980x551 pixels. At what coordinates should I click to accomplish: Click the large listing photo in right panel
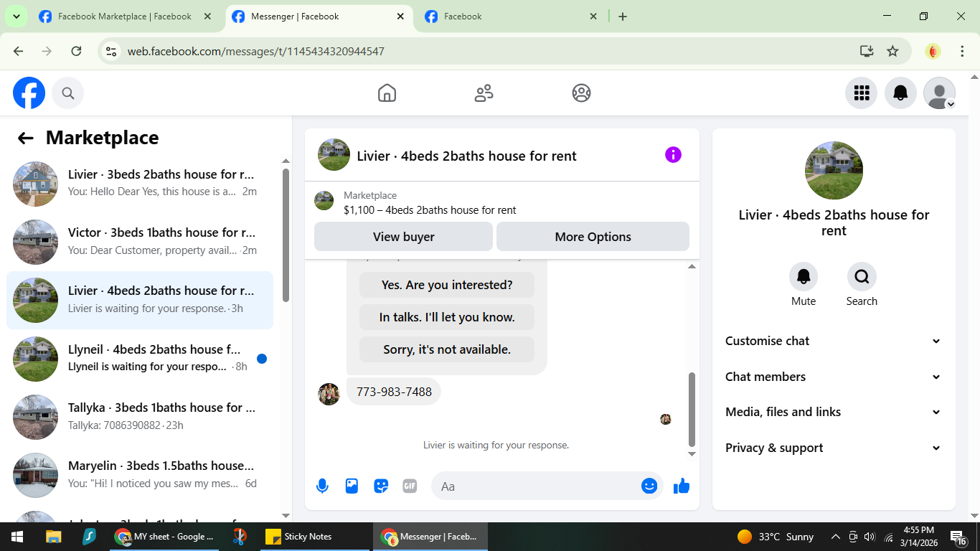834,171
